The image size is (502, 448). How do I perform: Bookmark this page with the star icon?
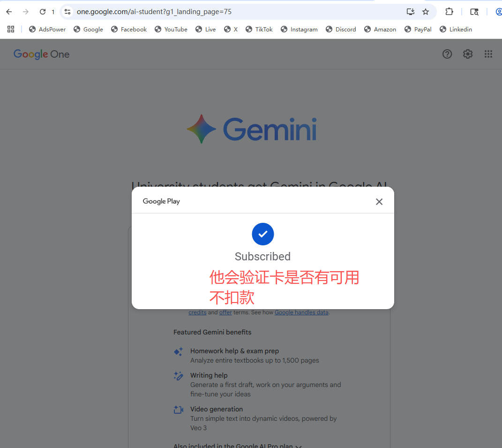tap(426, 12)
